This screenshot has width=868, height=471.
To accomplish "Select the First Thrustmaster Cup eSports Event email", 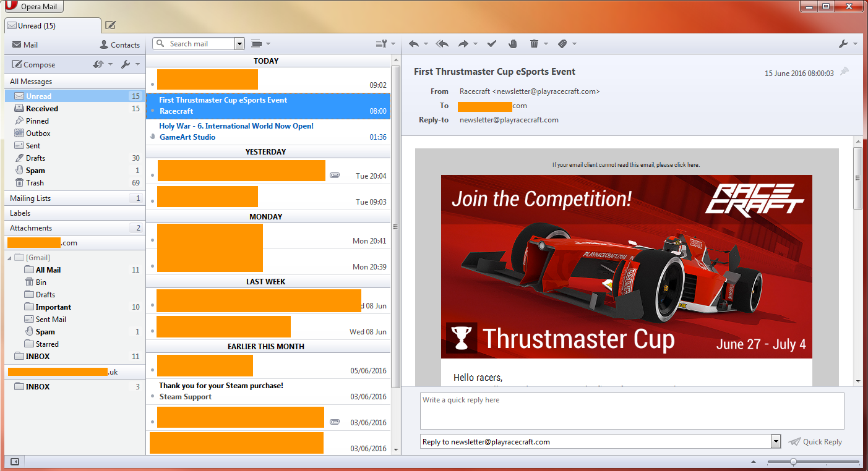I will [269, 106].
